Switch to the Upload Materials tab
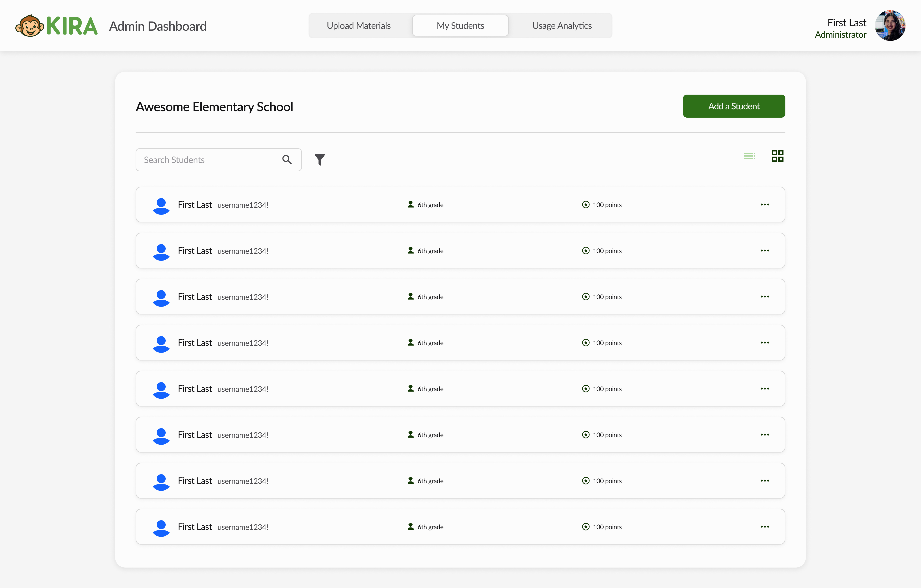921x588 pixels. coord(358,26)
